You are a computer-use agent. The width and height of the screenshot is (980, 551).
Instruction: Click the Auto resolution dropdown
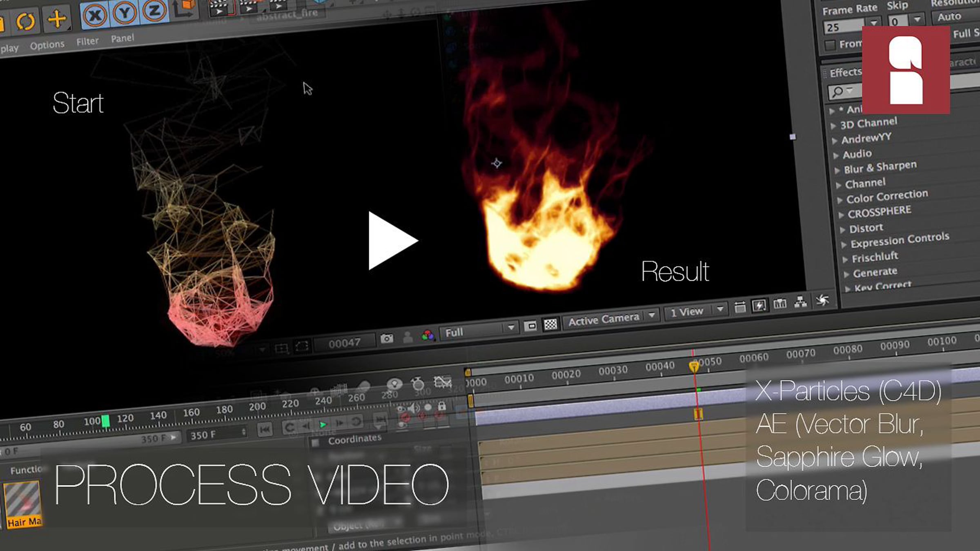956,16
